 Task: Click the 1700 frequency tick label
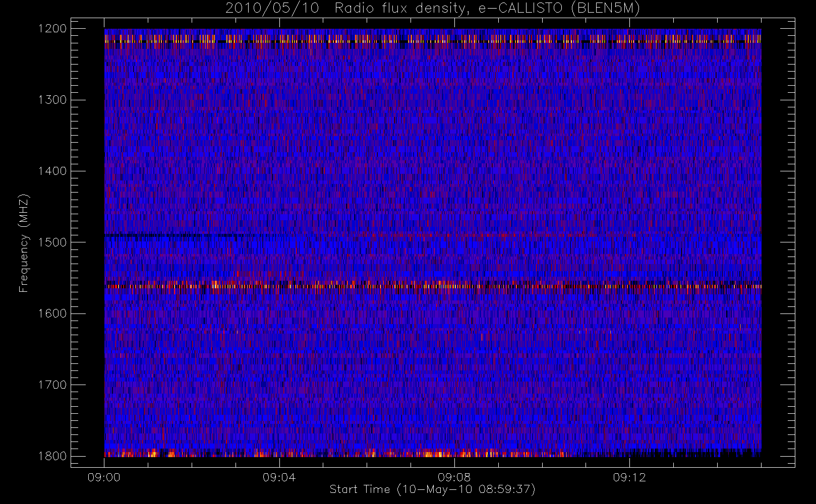coord(52,385)
